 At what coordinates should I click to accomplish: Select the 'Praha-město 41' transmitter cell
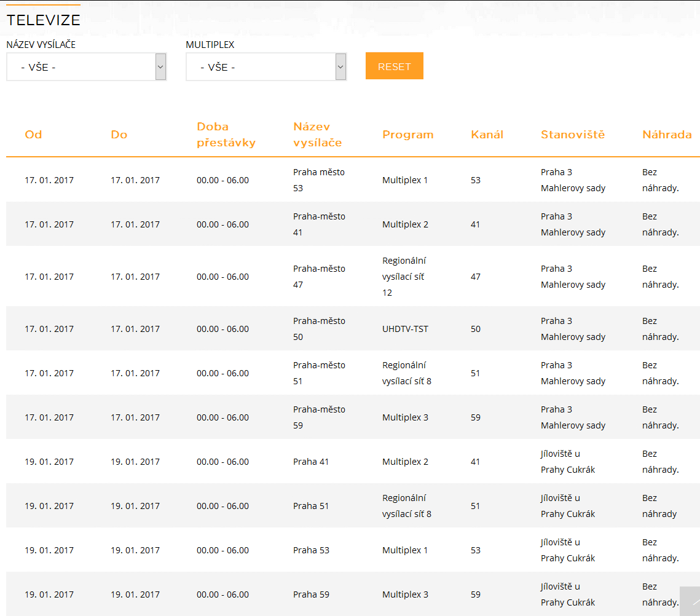click(319, 224)
